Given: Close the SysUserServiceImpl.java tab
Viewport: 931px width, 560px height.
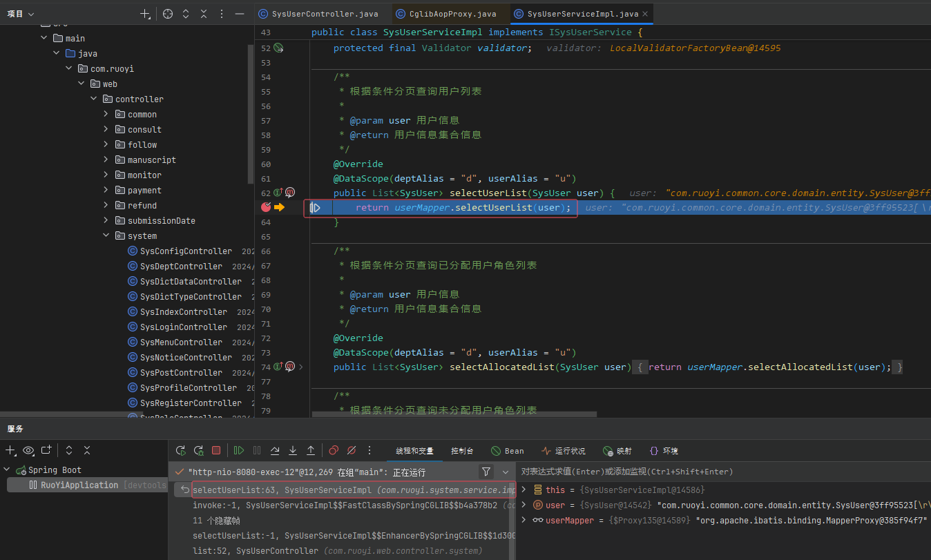Looking at the screenshot, I should tap(645, 14).
